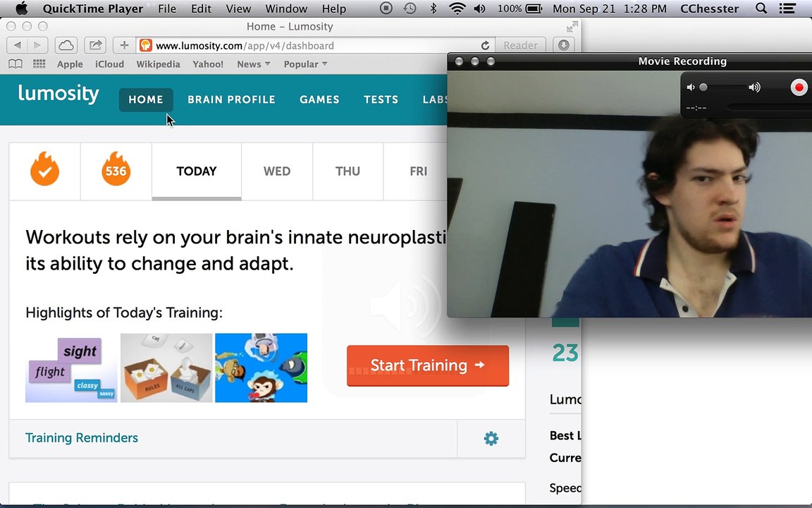This screenshot has width=812, height=508.
Task: Select the TODAY tab
Action: coord(197,171)
